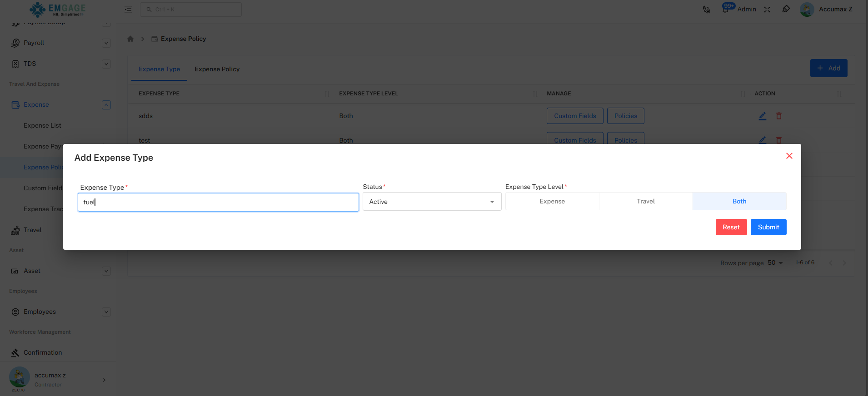Image resolution: width=868 pixels, height=396 pixels.
Task: Go to the home breadcrumb icon
Action: pyautogui.click(x=130, y=39)
